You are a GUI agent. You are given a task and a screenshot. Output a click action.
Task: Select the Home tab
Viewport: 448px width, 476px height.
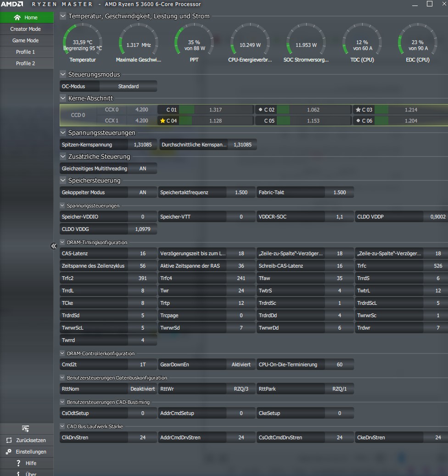click(x=27, y=17)
